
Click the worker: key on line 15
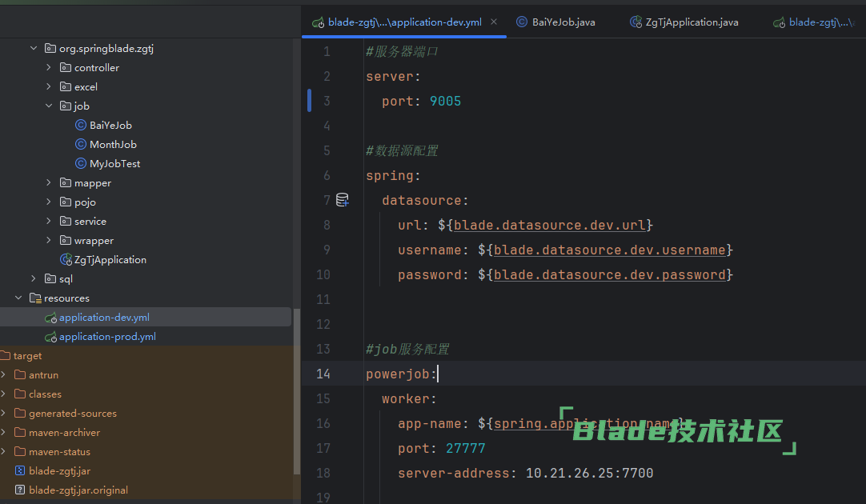tap(409, 398)
